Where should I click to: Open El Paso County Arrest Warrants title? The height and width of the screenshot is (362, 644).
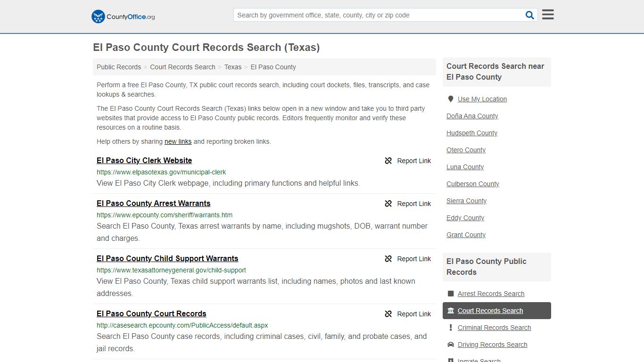(x=154, y=203)
